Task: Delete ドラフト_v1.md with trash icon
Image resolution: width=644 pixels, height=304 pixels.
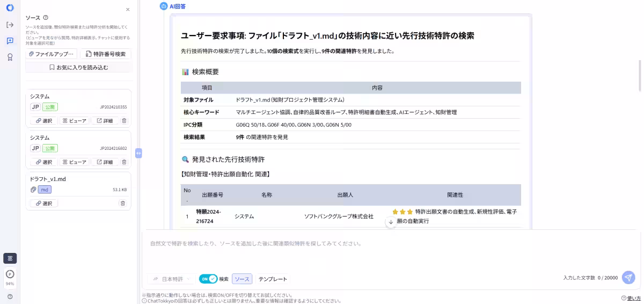Action: coord(123,204)
